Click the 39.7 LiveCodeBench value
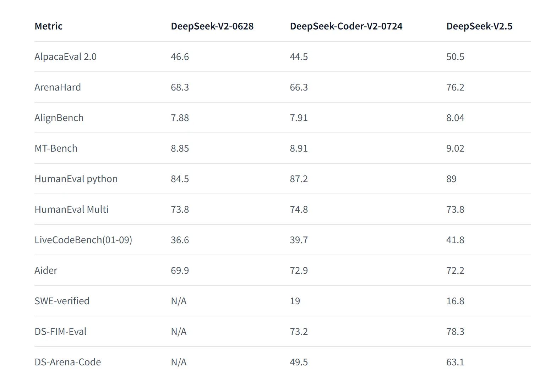Screen dimensions: 545x392 click(x=299, y=240)
